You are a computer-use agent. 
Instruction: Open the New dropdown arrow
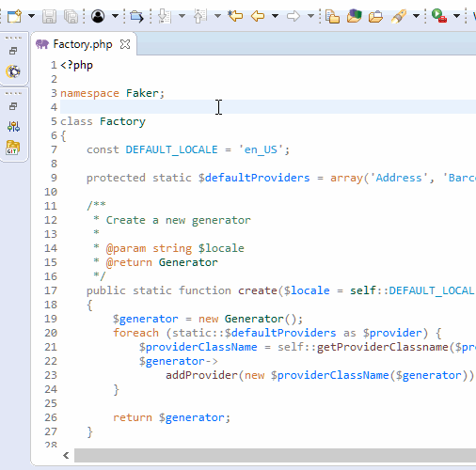tap(31, 16)
